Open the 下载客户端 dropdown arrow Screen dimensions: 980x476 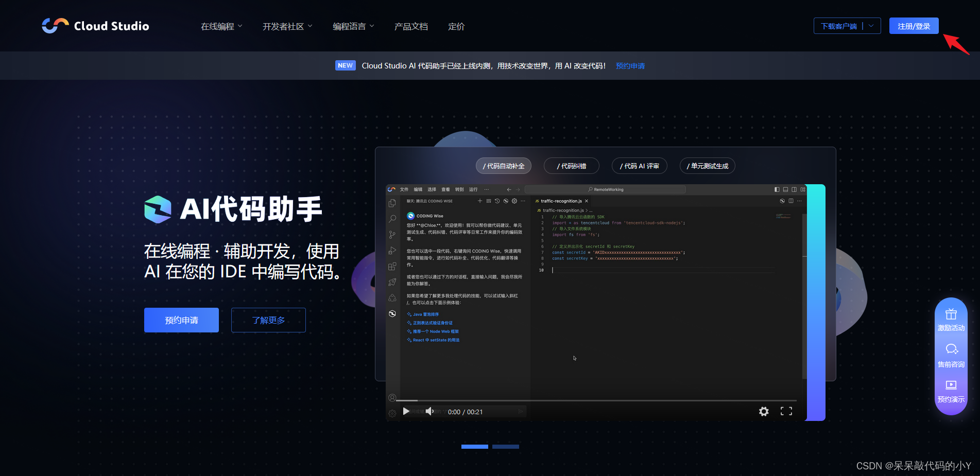point(871,26)
